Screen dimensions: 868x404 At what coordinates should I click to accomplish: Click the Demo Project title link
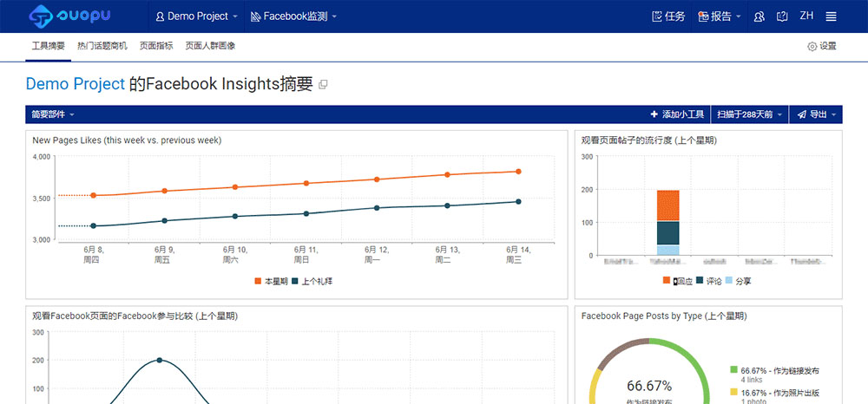tap(76, 84)
